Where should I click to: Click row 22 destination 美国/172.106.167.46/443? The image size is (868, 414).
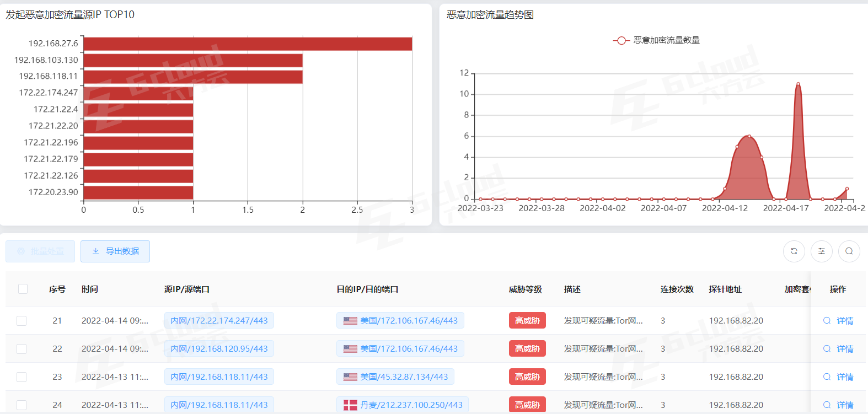pyautogui.click(x=400, y=349)
